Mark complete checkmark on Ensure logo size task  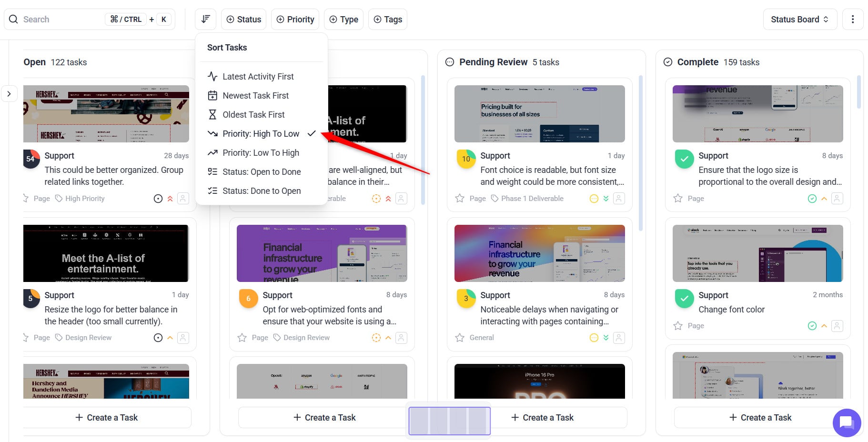[x=684, y=159]
